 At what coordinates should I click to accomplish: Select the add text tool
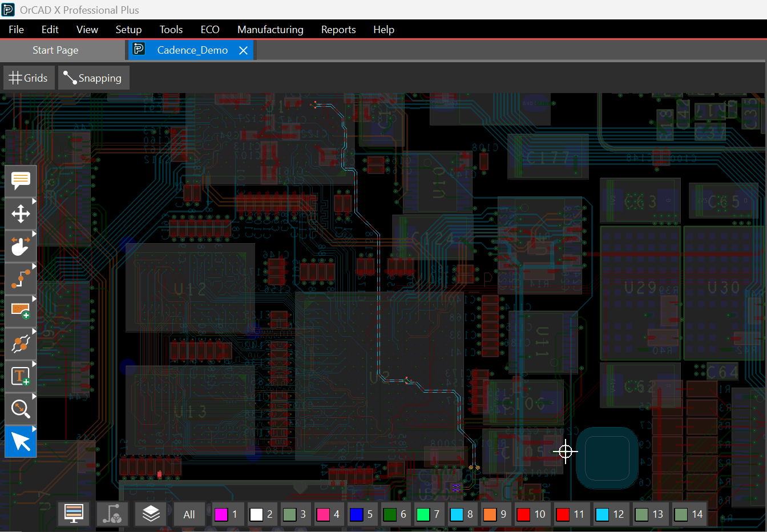click(x=21, y=377)
